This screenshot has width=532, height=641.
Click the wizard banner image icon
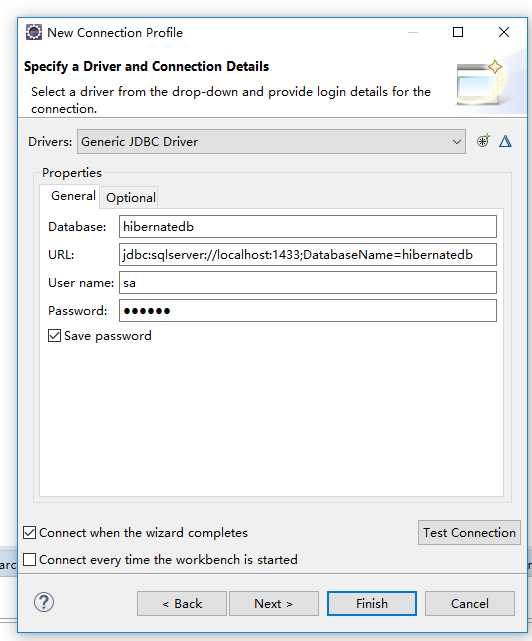pyautogui.click(x=481, y=83)
